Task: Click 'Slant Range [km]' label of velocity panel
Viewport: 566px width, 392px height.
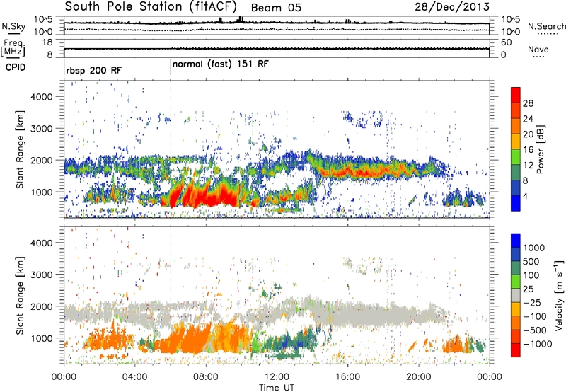Action: point(20,295)
